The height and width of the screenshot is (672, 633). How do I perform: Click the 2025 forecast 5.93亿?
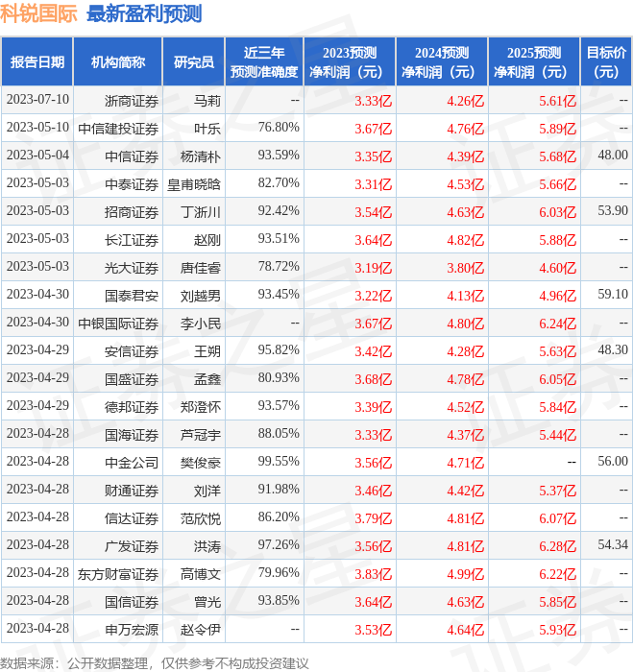557,631
